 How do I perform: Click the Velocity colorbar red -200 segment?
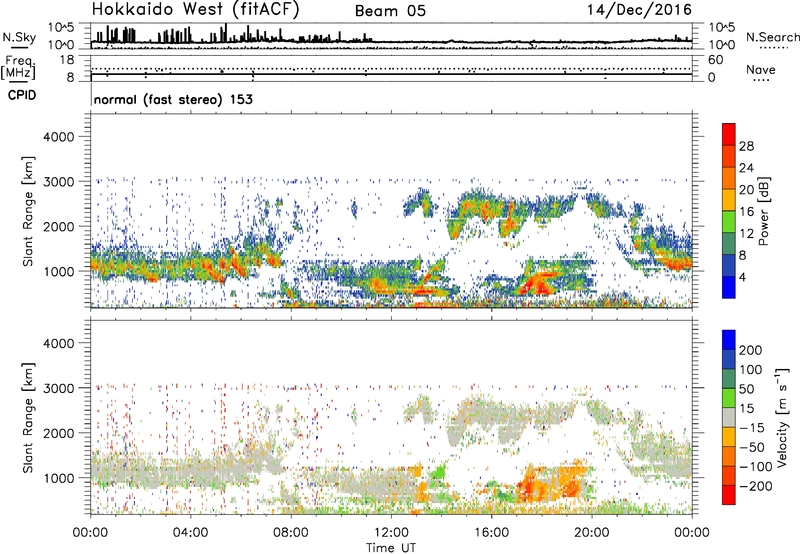729,495
